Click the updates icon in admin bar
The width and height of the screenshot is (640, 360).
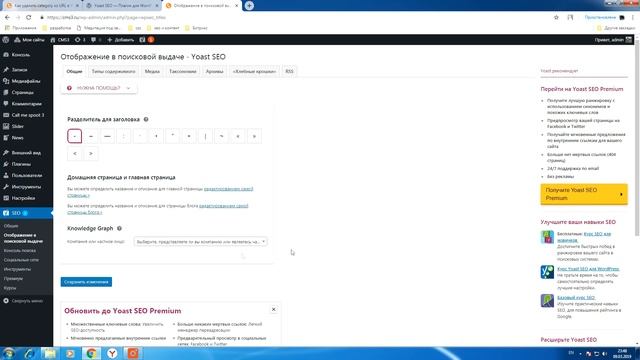pyautogui.click(x=78, y=40)
